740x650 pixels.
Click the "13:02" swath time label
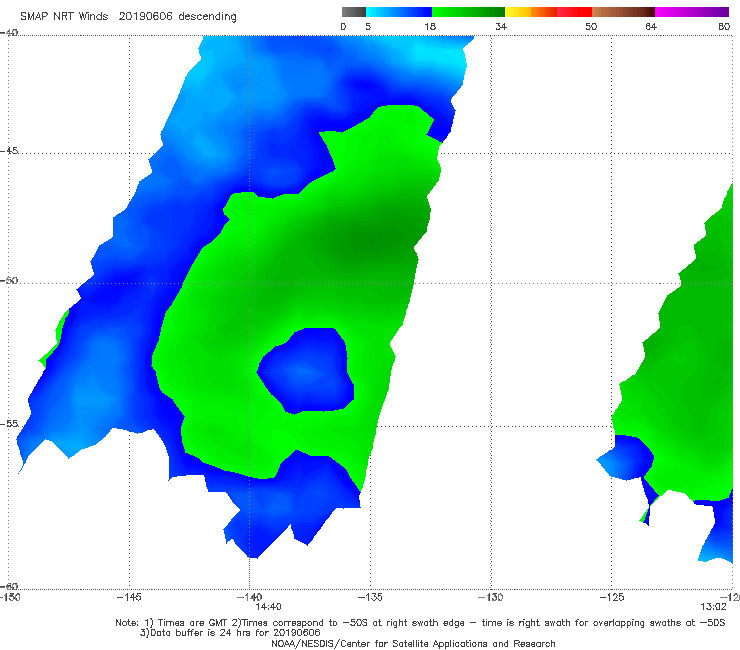click(x=713, y=607)
